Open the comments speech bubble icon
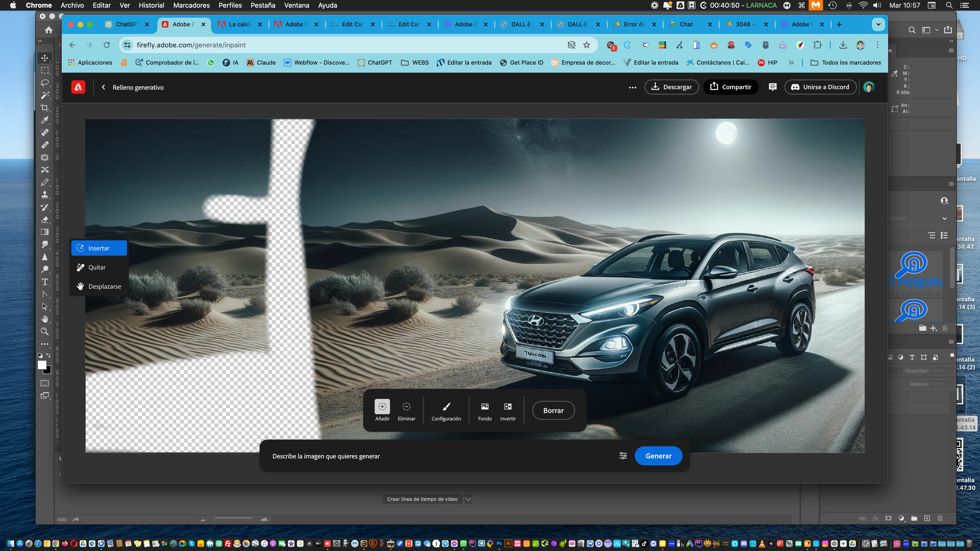Screen dimensions: 980x551 pos(772,87)
